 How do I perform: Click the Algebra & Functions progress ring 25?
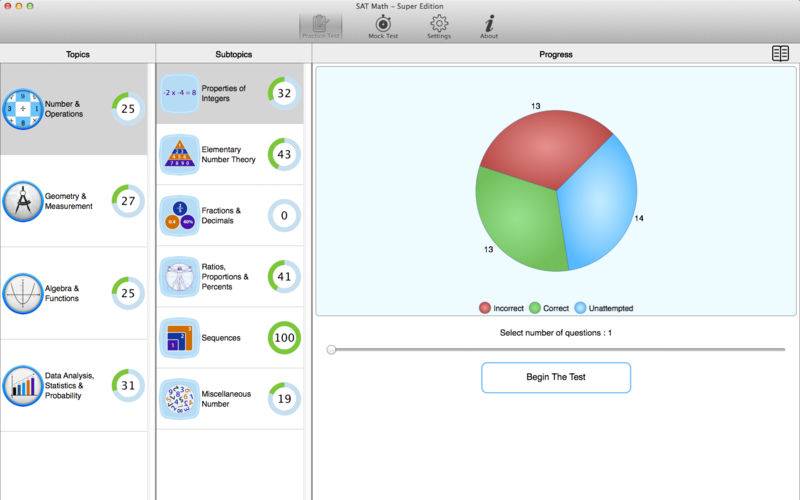click(128, 293)
